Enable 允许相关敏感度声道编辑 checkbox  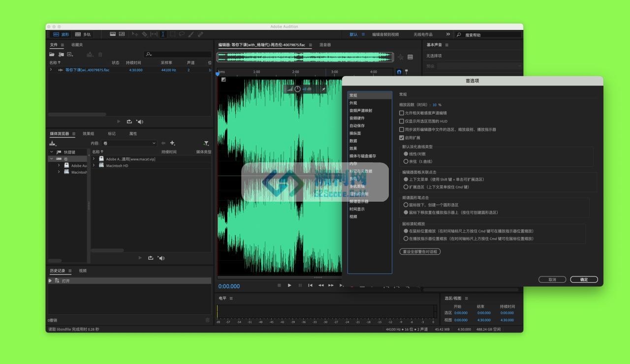(402, 113)
